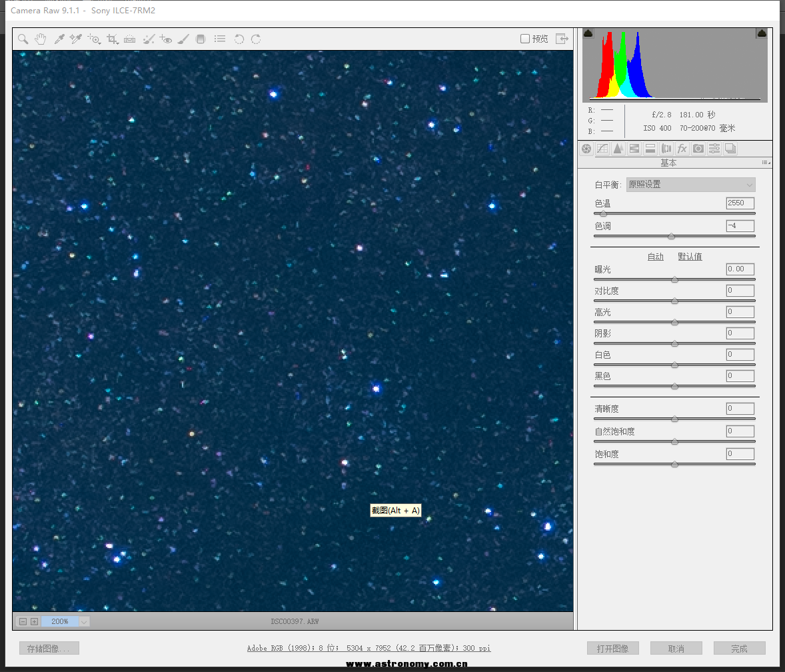Switch to the Tone Curve tab
Viewport: 785px width, 672px height.
coord(602,149)
